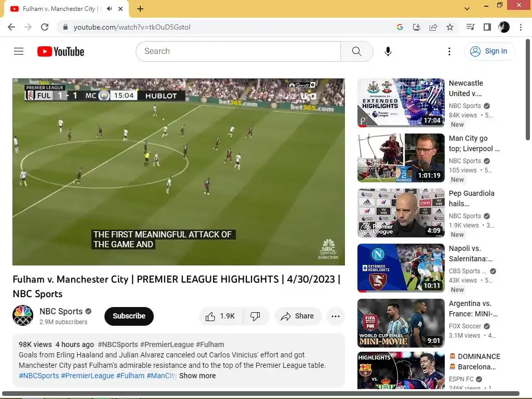Open the blue #Fulham hashtag link
532x399 pixels.
tap(130, 376)
